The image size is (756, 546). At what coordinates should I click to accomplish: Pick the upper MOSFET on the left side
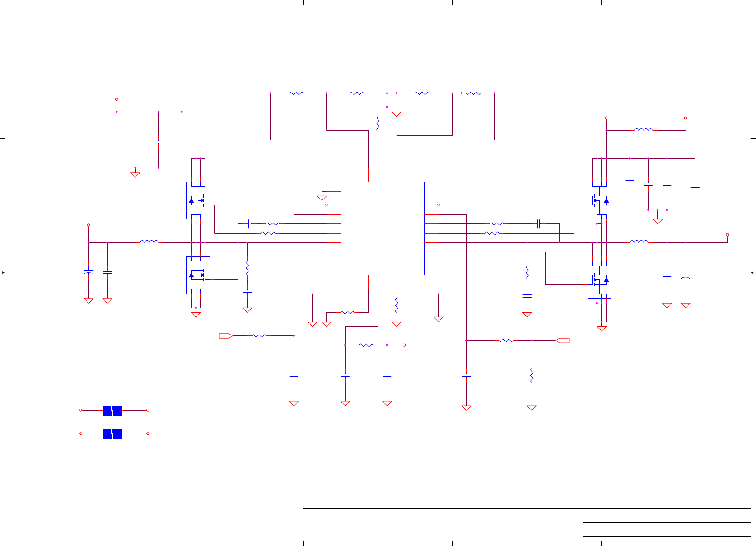tap(198, 200)
